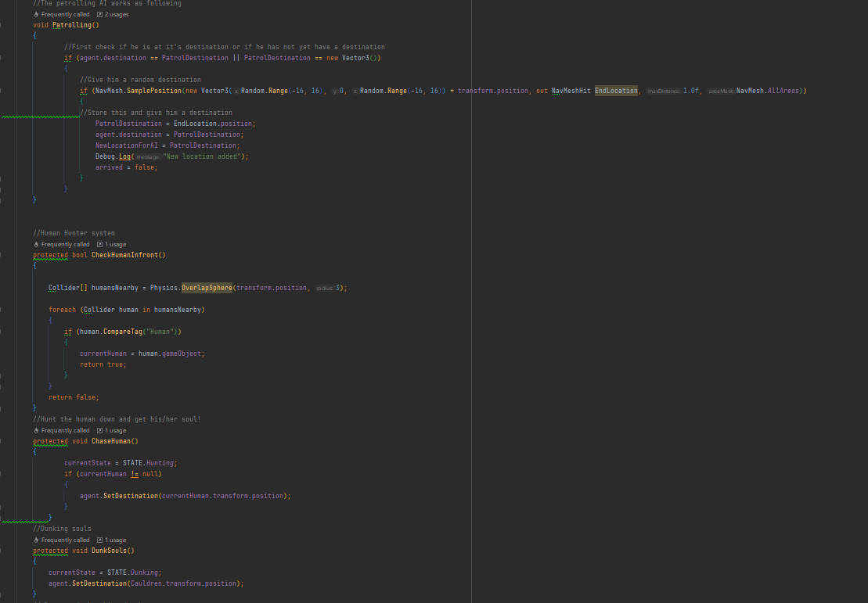Click Dunking in STATE.Dunking
This screenshot has width=868, height=603.
[144, 572]
